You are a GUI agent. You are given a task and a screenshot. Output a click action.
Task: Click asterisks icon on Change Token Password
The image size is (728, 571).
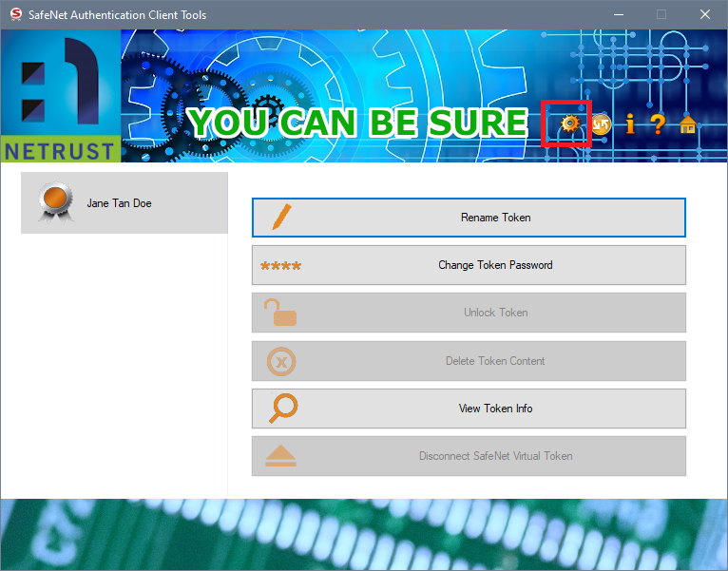click(x=281, y=266)
